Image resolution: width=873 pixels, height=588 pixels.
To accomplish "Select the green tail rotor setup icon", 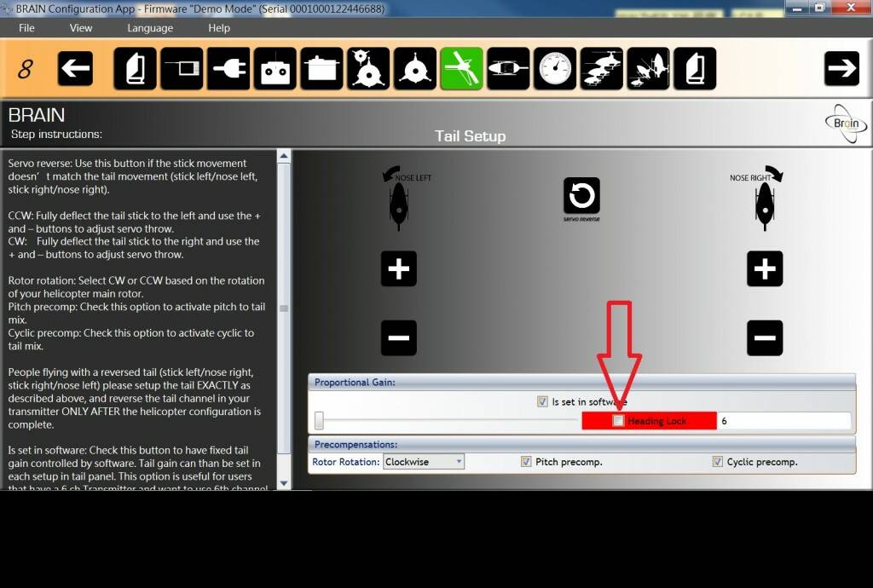I will pyautogui.click(x=461, y=68).
